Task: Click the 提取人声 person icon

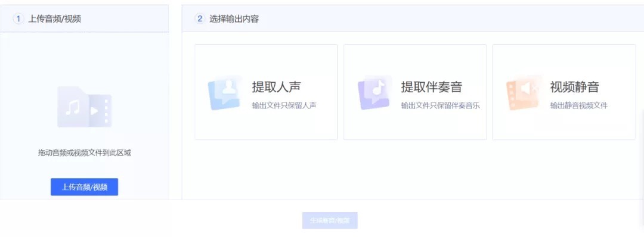Action: pos(225,93)
